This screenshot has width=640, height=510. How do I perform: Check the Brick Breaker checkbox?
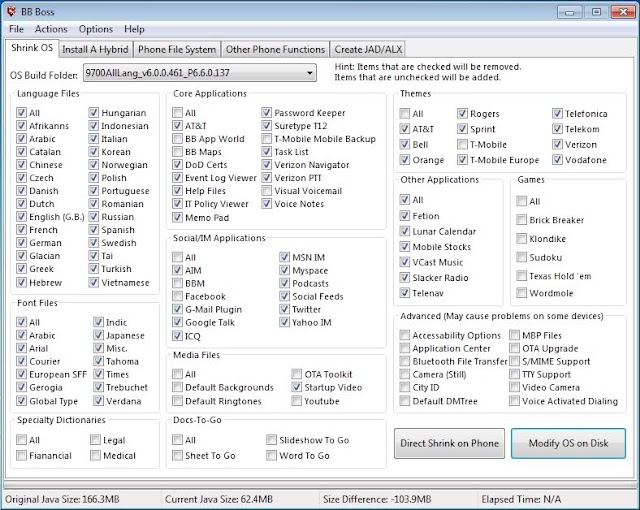[521, 220]
